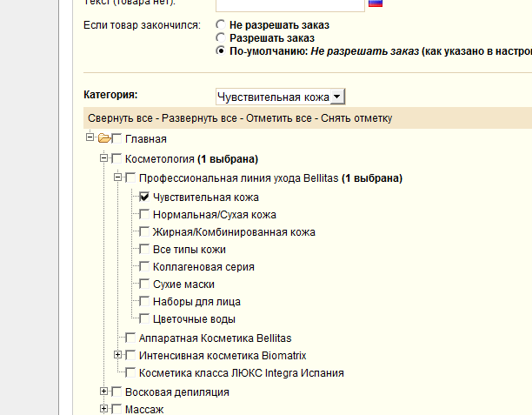Open the Категория dropdown list
The height and width of the screenshot is (415, 532).
[x=337, y=97]
